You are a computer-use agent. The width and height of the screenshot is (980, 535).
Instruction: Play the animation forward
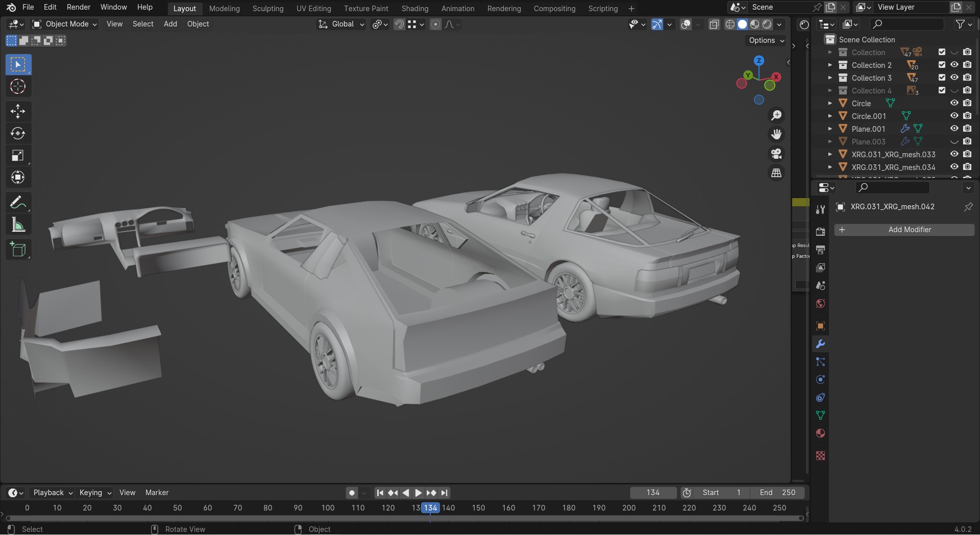coord(419,493)
